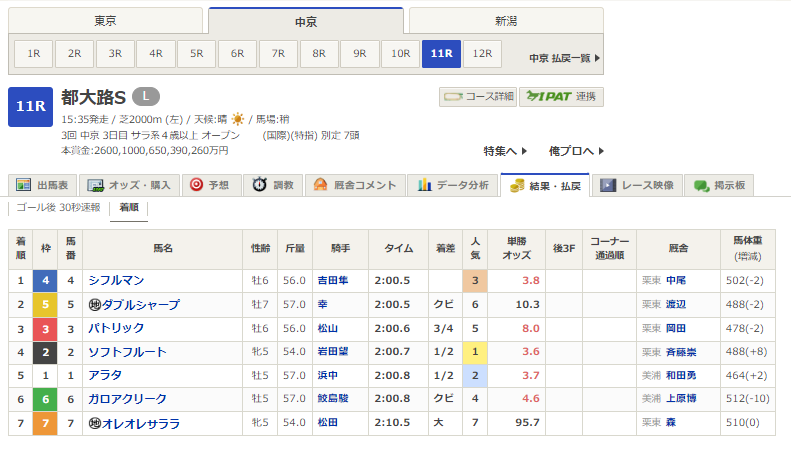The height and width of the screenshot is (449, 791).
Task: Click the 調教 stopwatch icon
Action: click(x=259, y=185)
